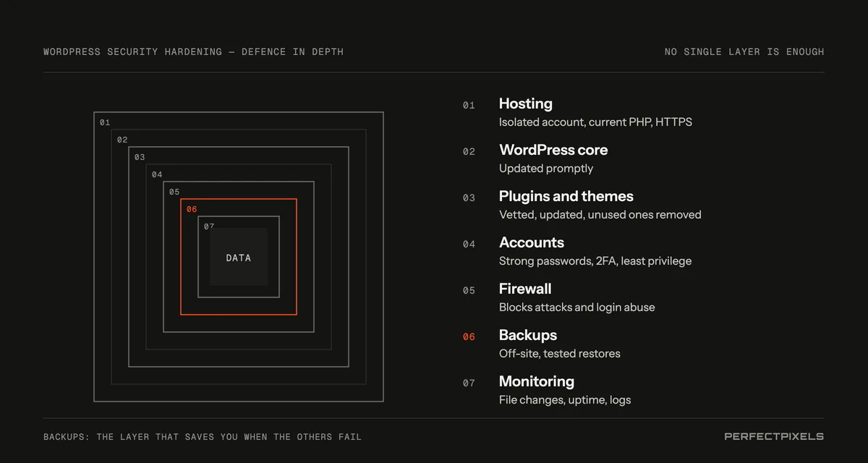Click the 07 label in the nested squares diagram
This screenshot has height=463, width=868.
(209, 226)
